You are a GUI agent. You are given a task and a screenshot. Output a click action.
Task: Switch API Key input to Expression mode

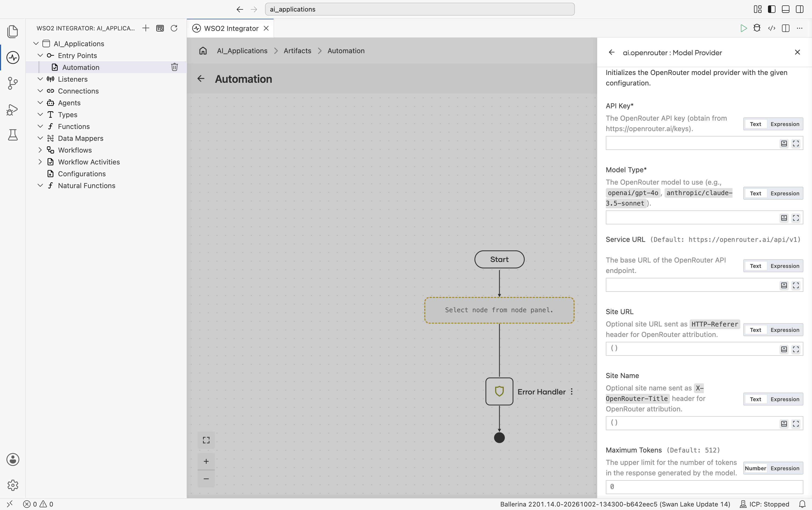(785, 124)
